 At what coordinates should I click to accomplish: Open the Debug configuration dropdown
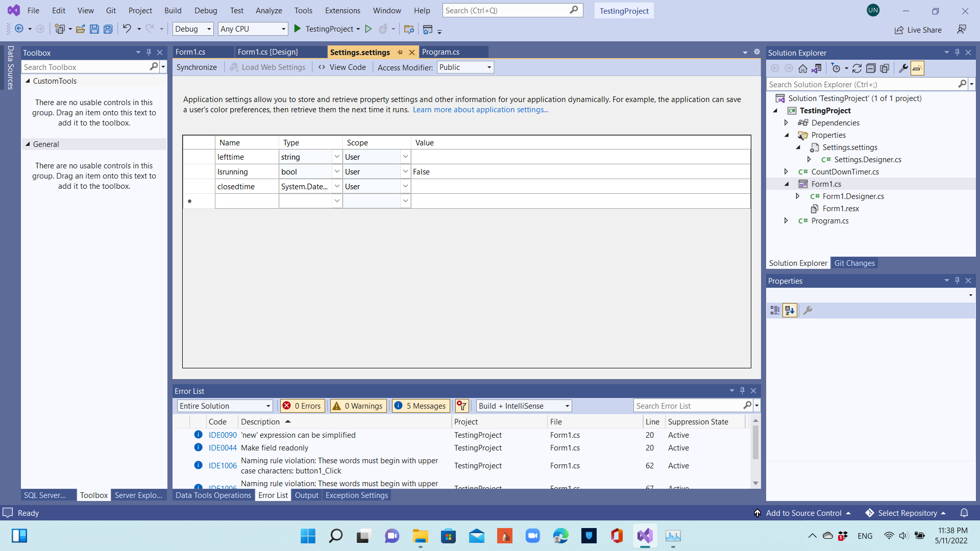(x=193, y=29)
